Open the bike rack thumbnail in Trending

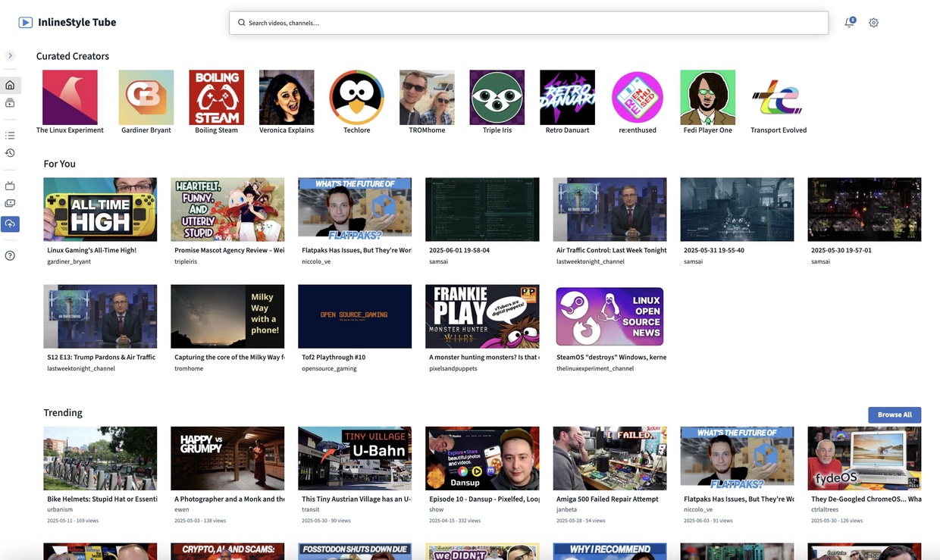coord(100,458)
